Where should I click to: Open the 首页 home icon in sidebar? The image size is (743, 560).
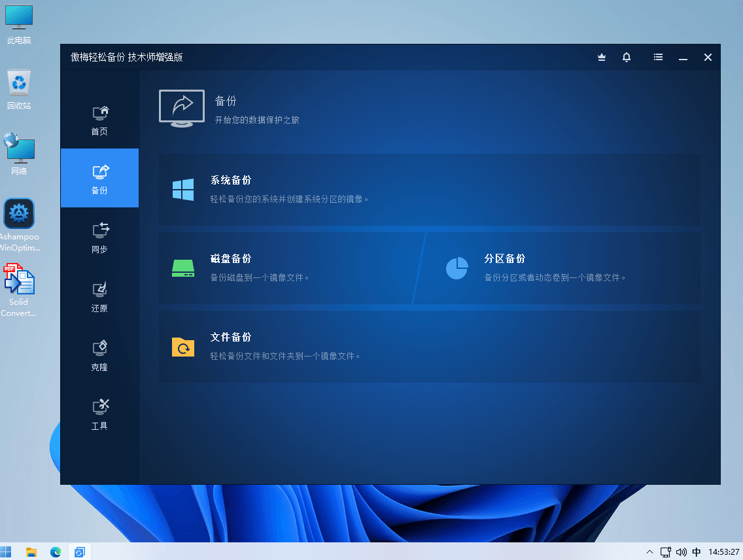click(x=100, y=113)
